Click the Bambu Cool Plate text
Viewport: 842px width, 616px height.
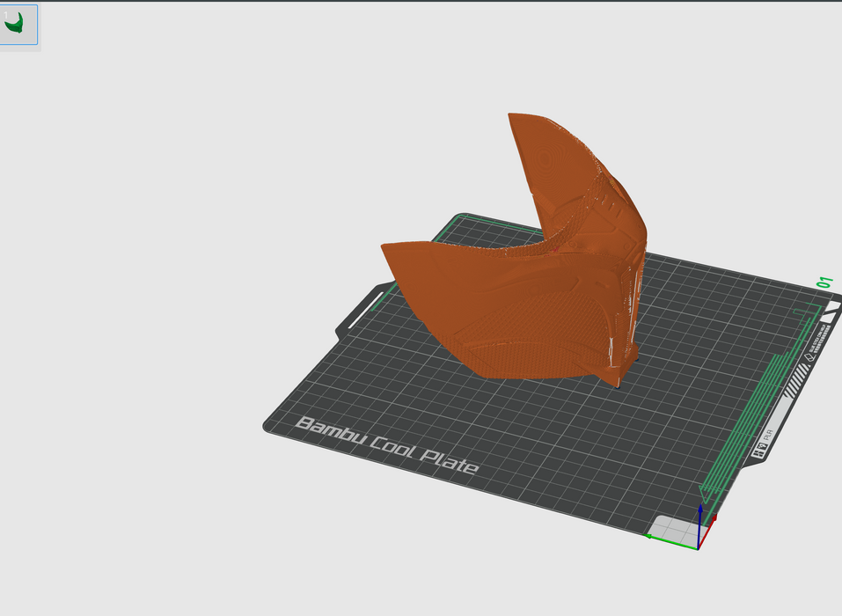click(387, 444)
